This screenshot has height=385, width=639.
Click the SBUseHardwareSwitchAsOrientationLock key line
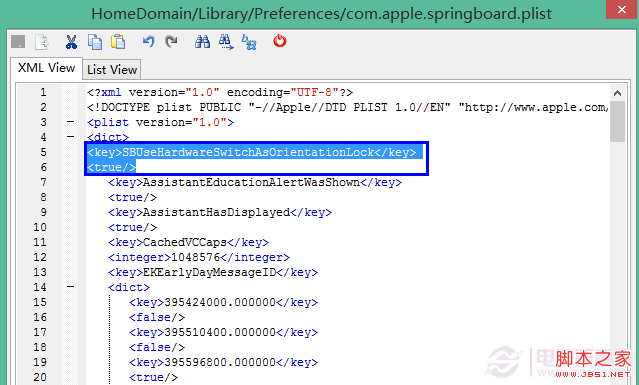tap(251, 152)
